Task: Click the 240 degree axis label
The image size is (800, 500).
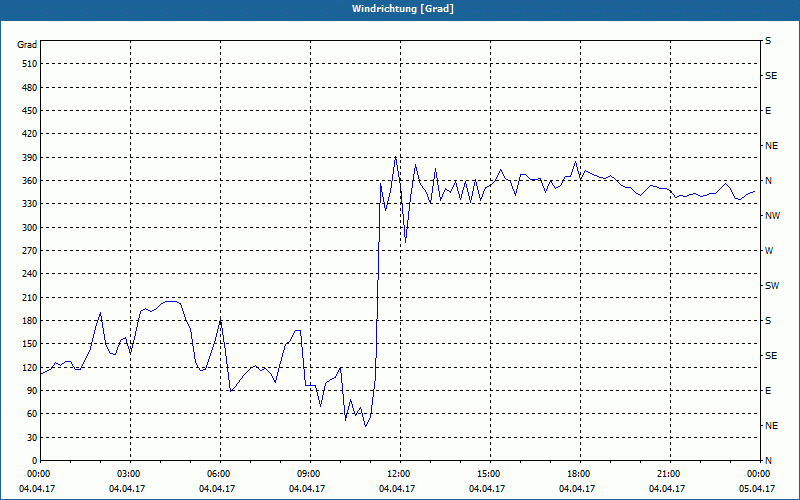Action: coord(30,274)
